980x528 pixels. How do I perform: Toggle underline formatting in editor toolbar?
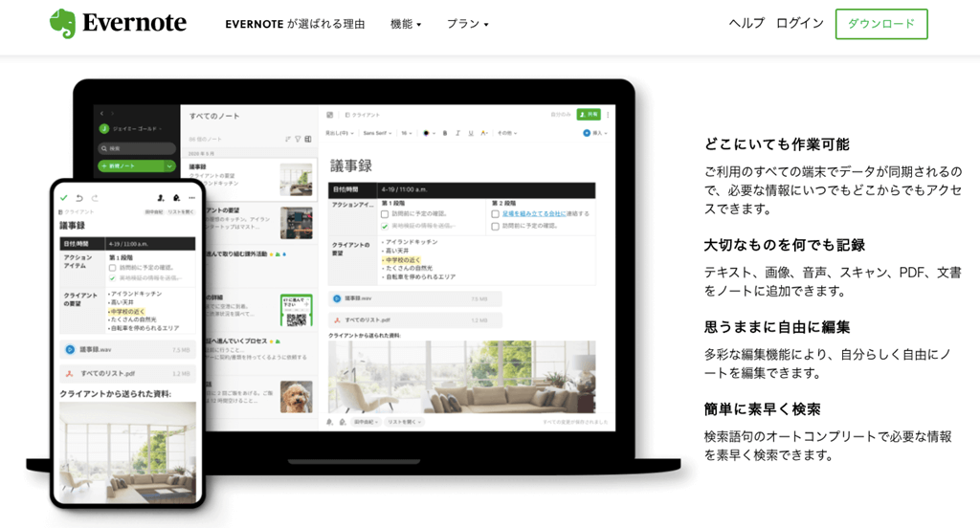[471, 133]
